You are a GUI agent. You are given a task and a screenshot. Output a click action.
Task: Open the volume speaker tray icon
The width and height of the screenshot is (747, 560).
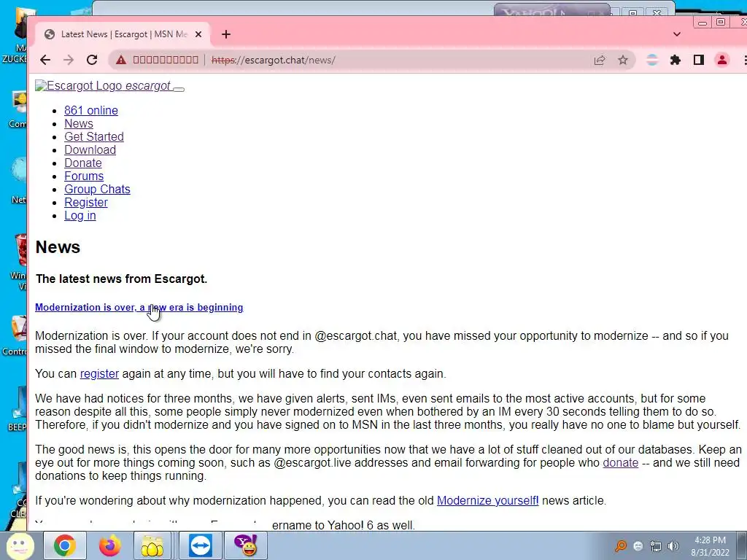click(x=673, y=546)
